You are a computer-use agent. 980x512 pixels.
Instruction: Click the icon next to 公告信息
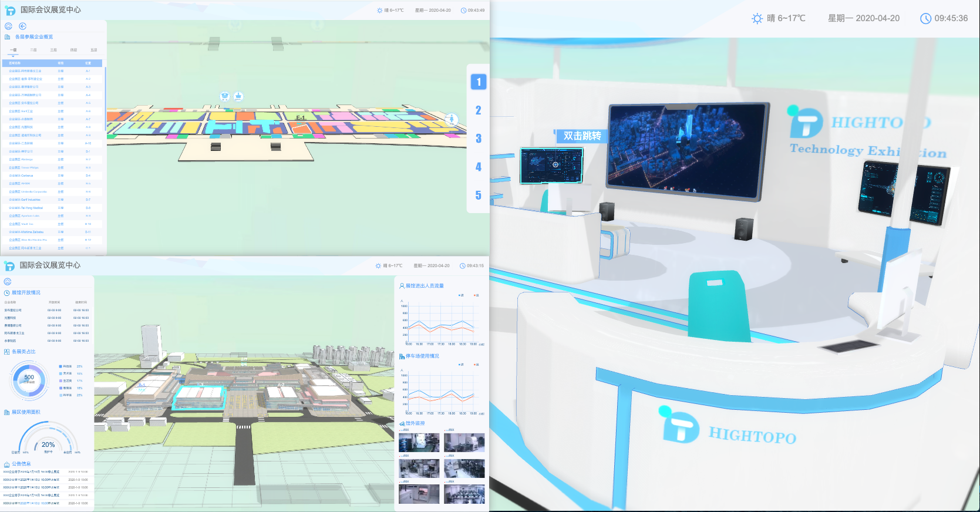coord(7,464)
